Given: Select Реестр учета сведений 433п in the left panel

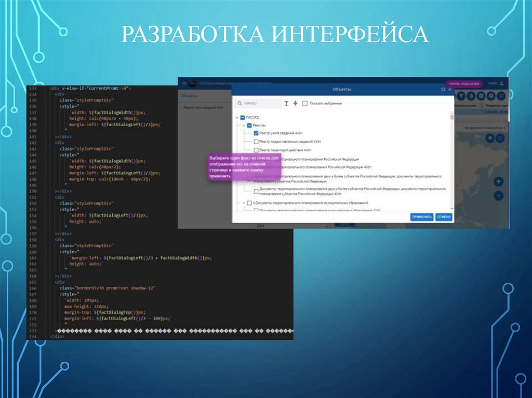Looking at the screenshot, I should click(x=204, y=107).
